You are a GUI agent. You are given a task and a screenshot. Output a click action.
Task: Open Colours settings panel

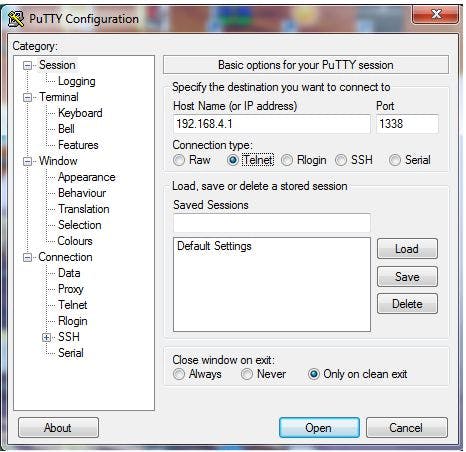(x=75, y=241)
